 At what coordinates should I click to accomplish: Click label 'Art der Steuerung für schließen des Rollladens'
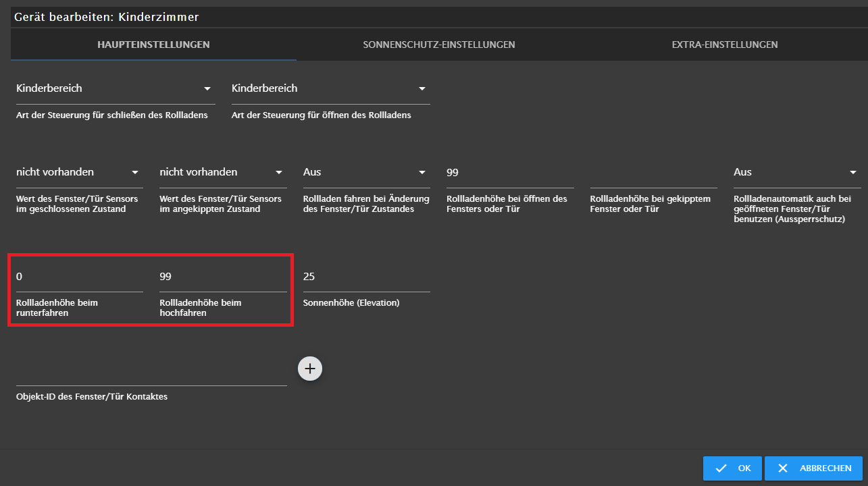click(112, 115)
